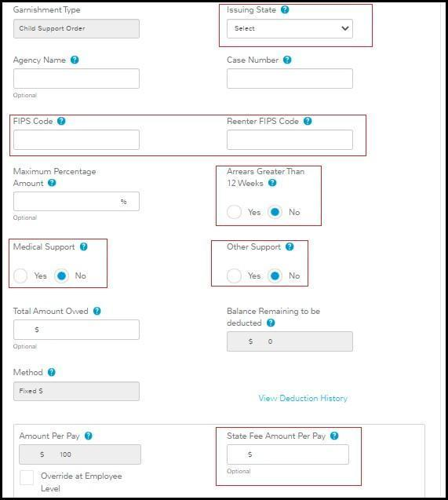Click the Method help icon

51,372
